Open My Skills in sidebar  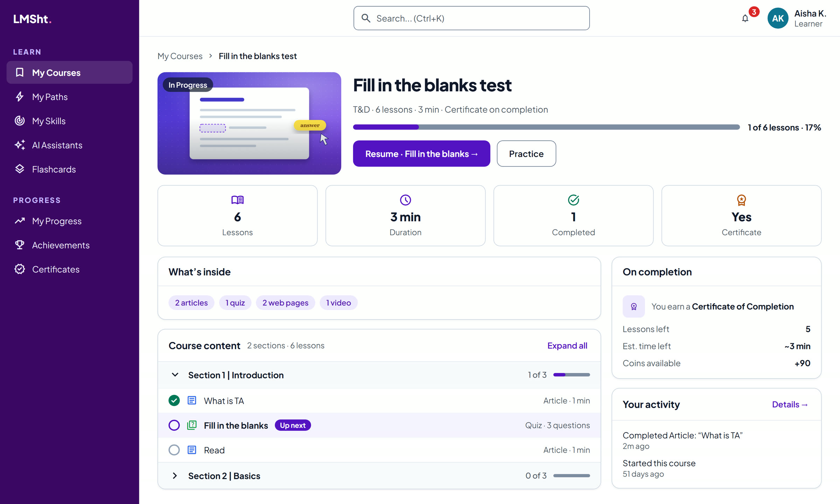[69, 121]
